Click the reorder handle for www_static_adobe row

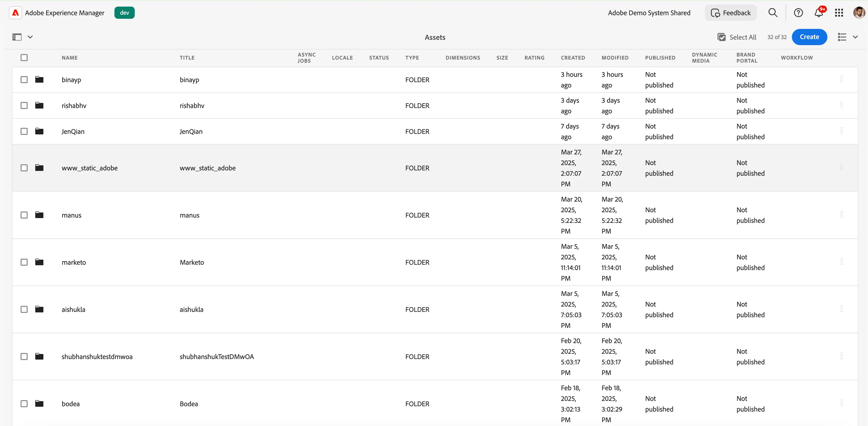click(841, 167)
